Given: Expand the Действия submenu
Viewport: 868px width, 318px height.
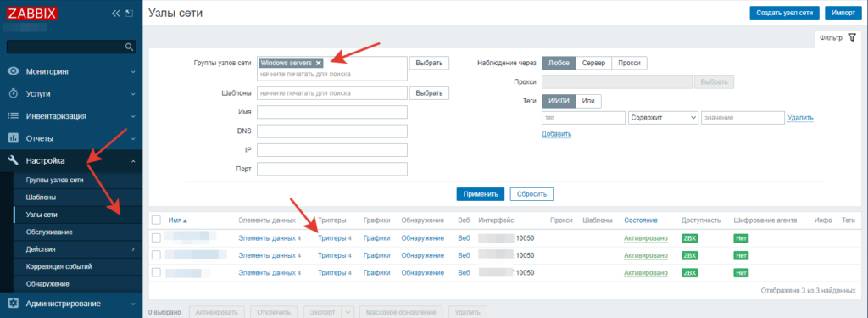Looking at the screenshot, I should click(133, 248).
